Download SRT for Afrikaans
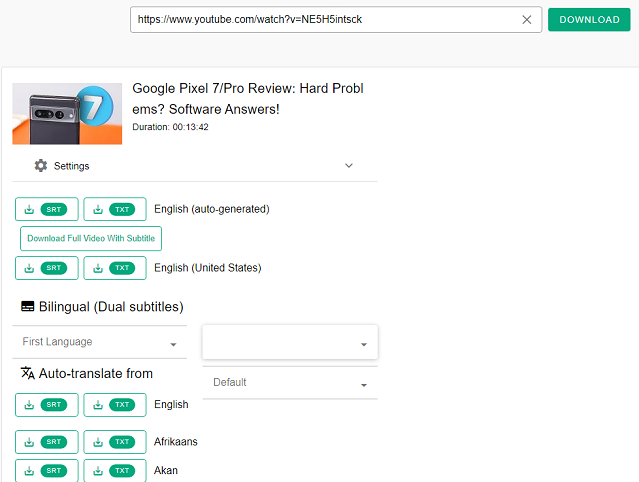The height and width of the screenshot is (482, 639). [x=46, y=442]
